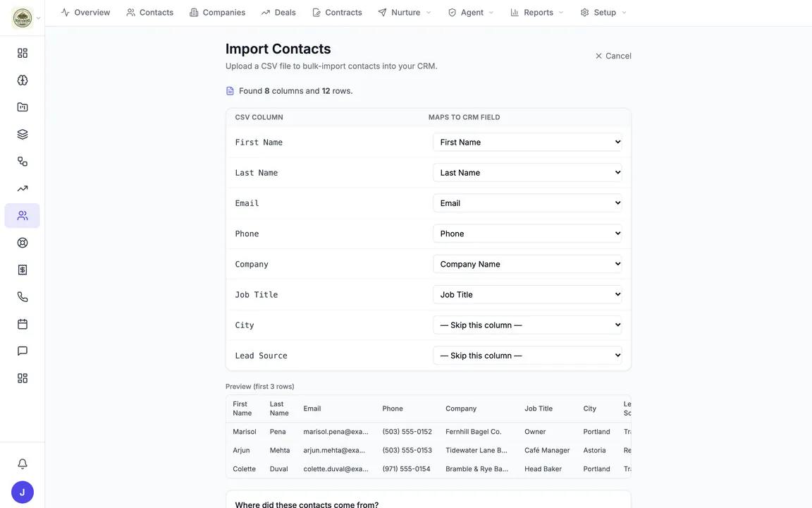
Task: Open the Overview tab
Action: (85, 13)
